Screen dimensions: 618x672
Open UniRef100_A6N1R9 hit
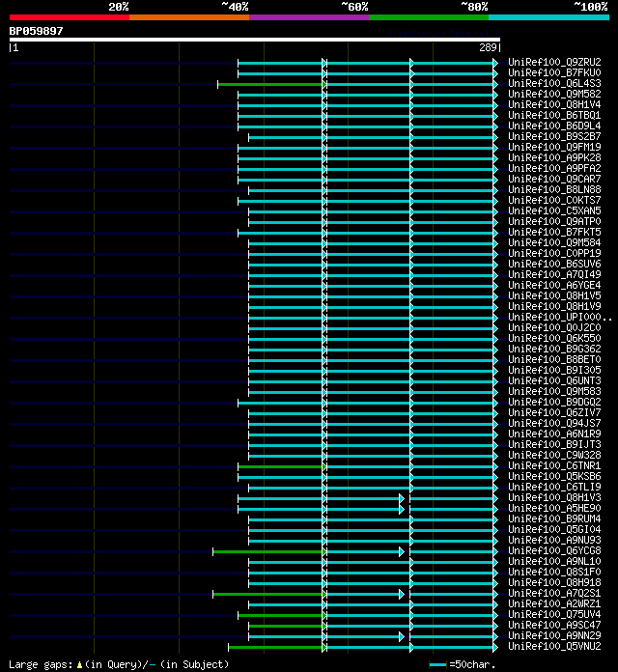(x=554, y=434)
